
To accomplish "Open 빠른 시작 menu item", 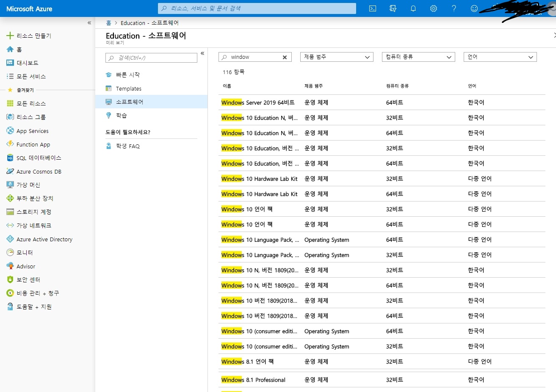I will tap(128, 75).
